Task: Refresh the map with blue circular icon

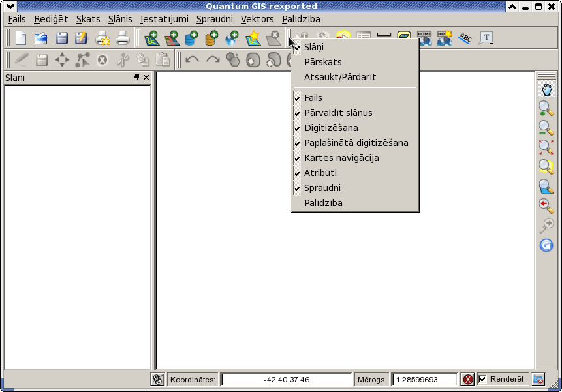Action: pyautogui.click(x=546, y=245)
